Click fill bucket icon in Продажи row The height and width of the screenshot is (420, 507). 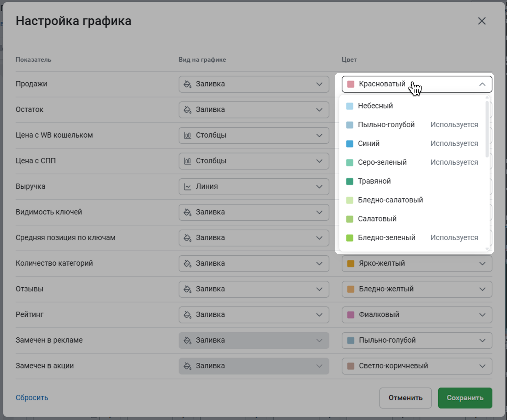(187, 84)
